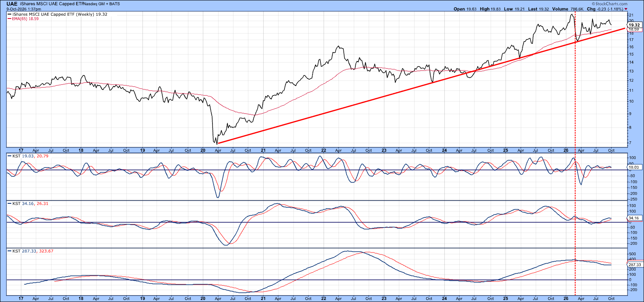
Task: Click the 'KST 34.16, 26.31' indicator label
Action: click(x=30, y=203)
